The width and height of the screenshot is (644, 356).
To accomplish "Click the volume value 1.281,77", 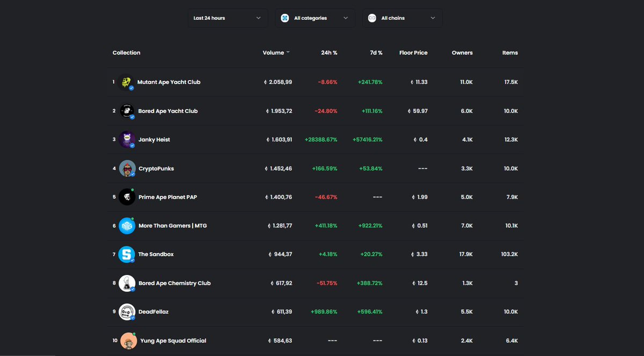I will pyautogui.click(x=282, y=226).
